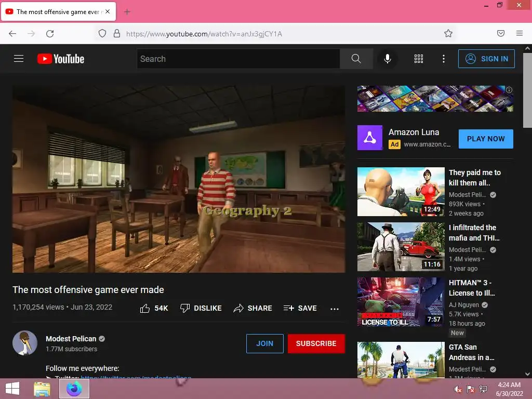Image resolution: width=532 pixels, height=399 pixels.
Task: Click the browser forward arrow
Action: [31, 34]
